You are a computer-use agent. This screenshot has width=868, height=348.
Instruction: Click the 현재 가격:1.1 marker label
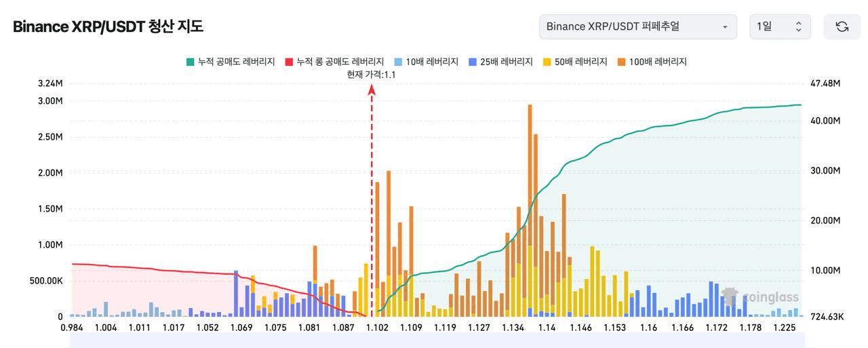pyautogui.click(x=371, y=75)
